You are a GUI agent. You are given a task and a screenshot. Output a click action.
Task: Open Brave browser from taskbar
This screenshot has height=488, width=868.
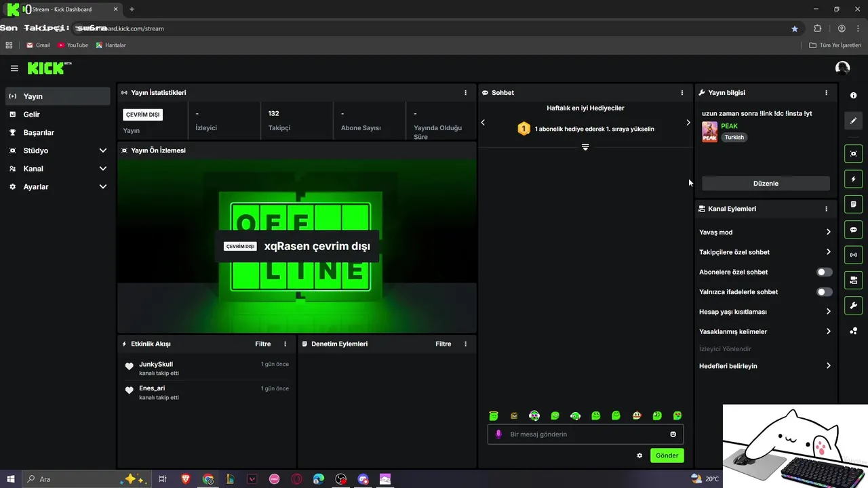point(186,479)
